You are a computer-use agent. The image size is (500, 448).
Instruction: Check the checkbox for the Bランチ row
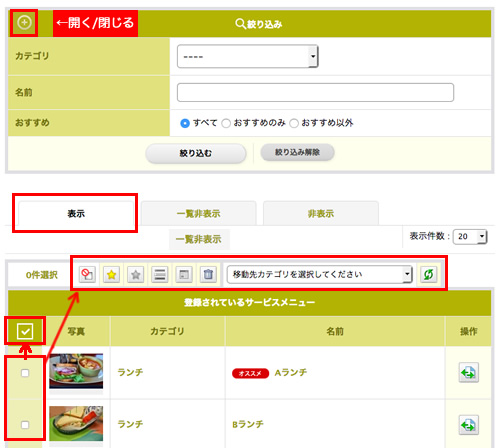click(25, 425)
